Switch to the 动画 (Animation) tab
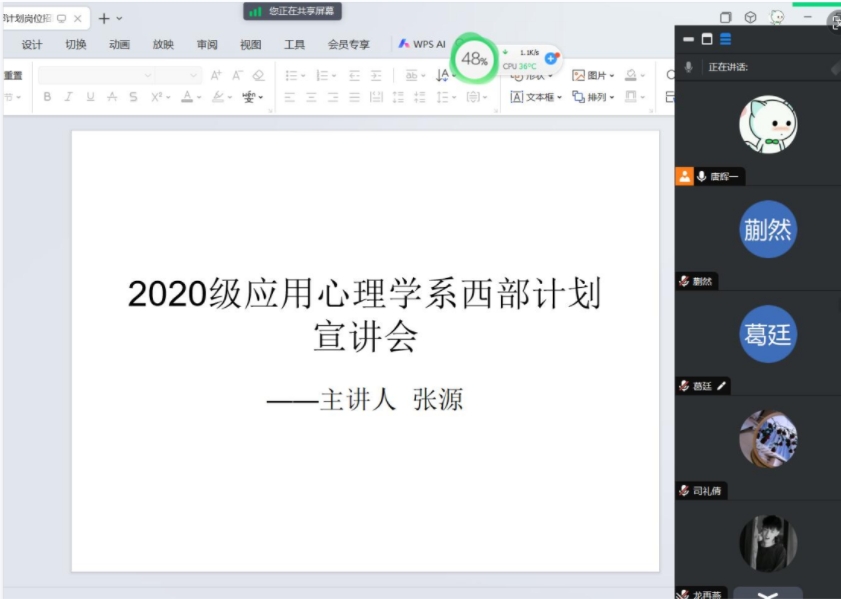Screen dimensions: 841x599 119,44
